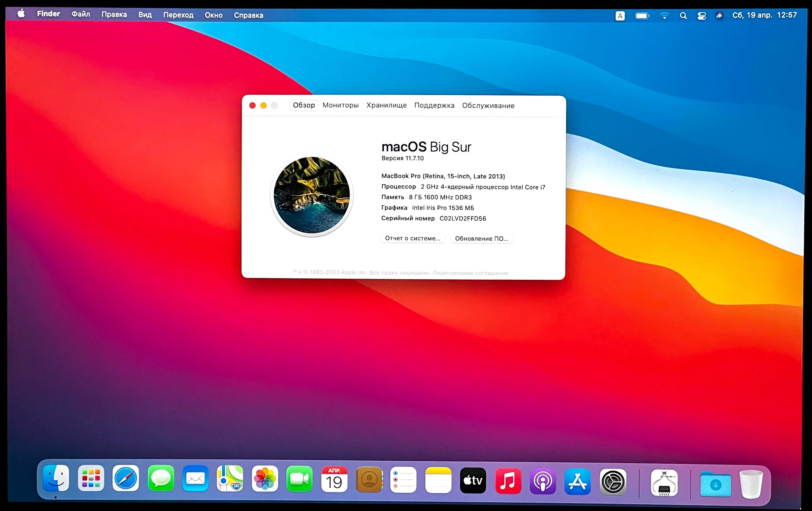812x511 pixels.
Task: Click the Версия 11.7.10 text
Action: 403,158
